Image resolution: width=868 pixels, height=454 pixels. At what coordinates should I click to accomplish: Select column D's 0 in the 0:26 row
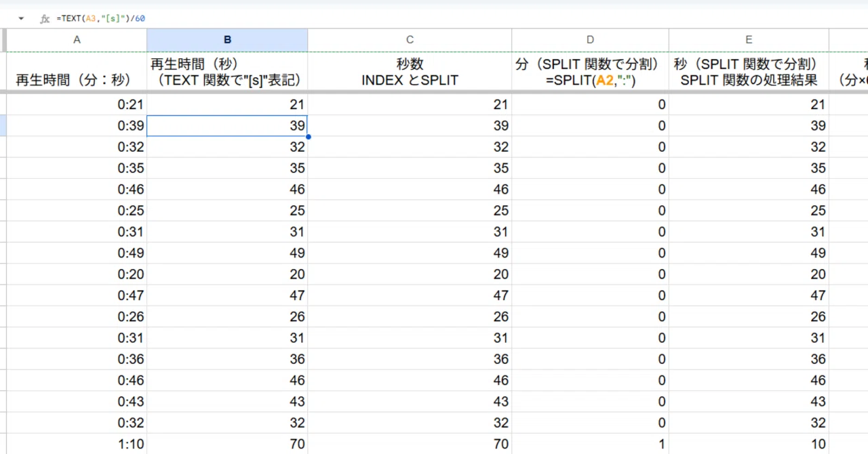(590, 316)
